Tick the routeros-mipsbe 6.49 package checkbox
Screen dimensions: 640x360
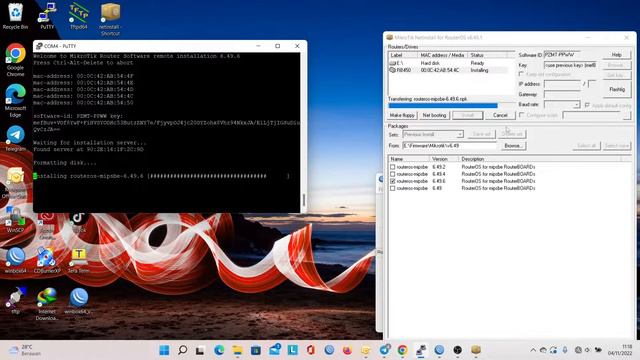pos(393,188)
